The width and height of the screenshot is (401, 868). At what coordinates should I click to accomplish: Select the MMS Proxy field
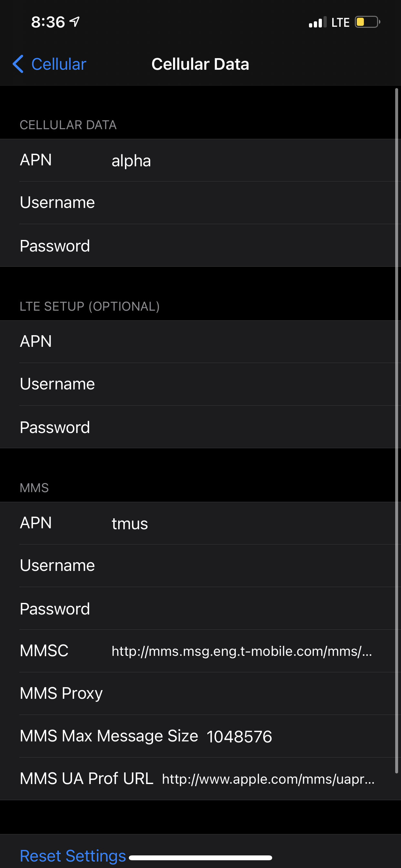[200, 693]
